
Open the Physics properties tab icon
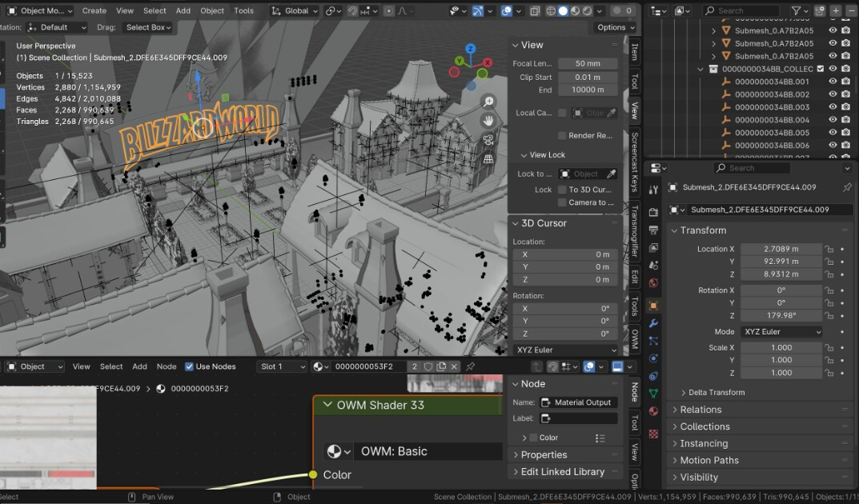pos(653,358)
